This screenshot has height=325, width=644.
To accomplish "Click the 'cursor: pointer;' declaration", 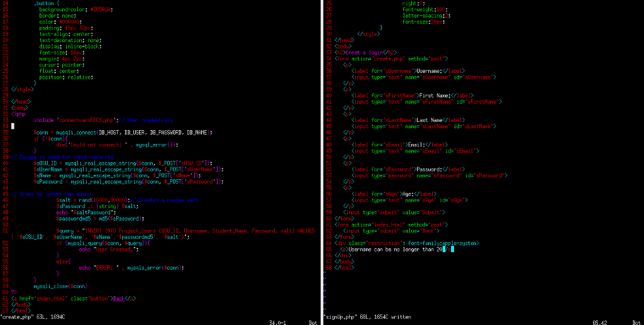I will pos(62,65).
